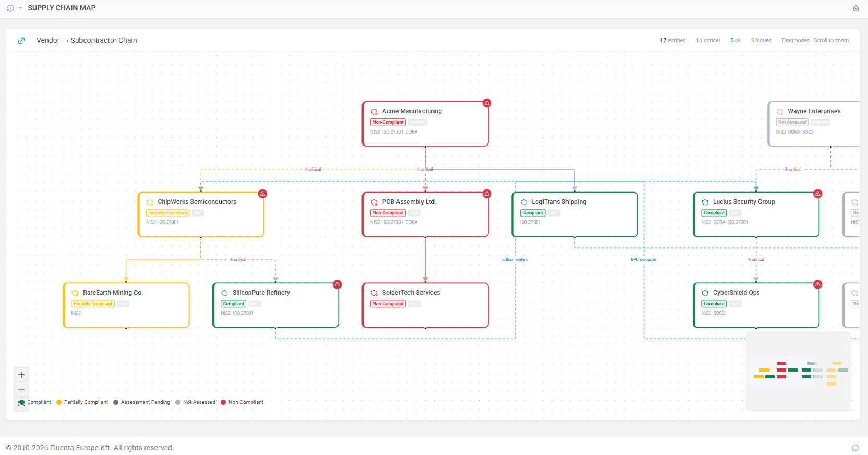
Task: Click Compliant badge on LogiTrans Shipping
Action: (x=533, y=213)
